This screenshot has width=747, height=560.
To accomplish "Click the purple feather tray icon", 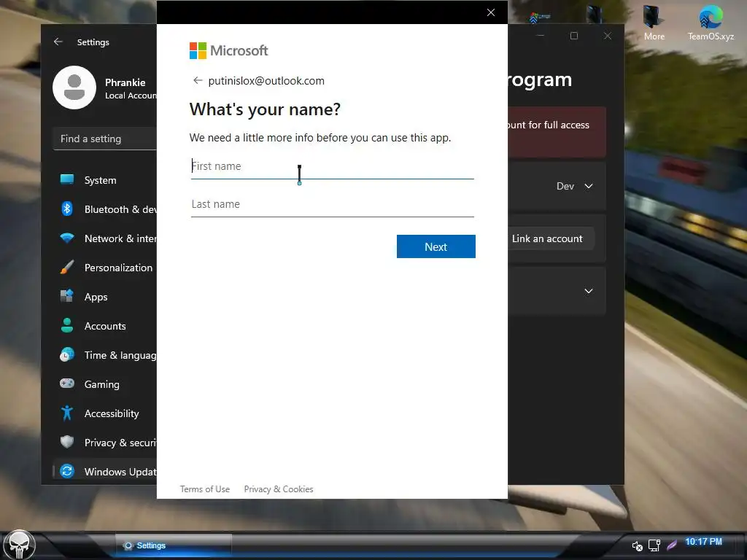I will click(672, 545).
